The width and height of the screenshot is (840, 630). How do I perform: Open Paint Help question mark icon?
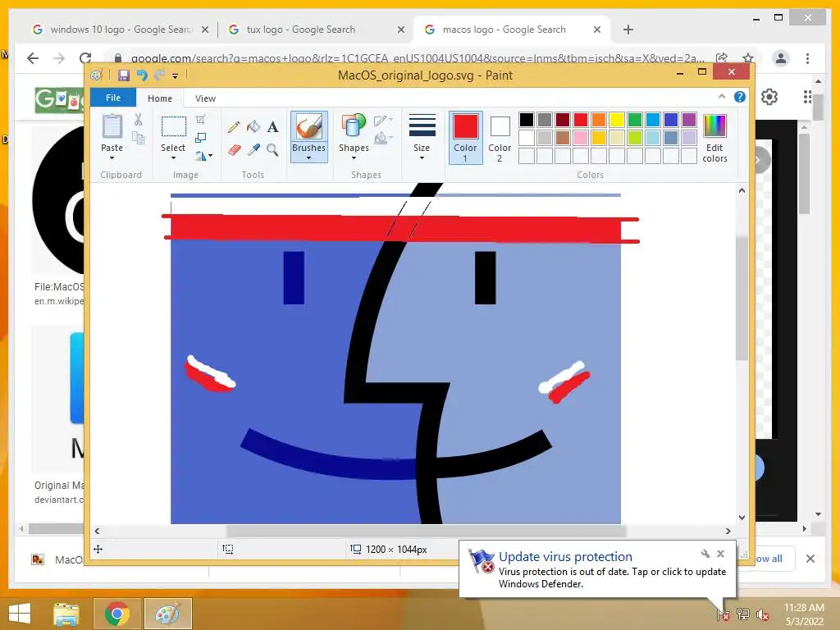click(x=740, y=97)
